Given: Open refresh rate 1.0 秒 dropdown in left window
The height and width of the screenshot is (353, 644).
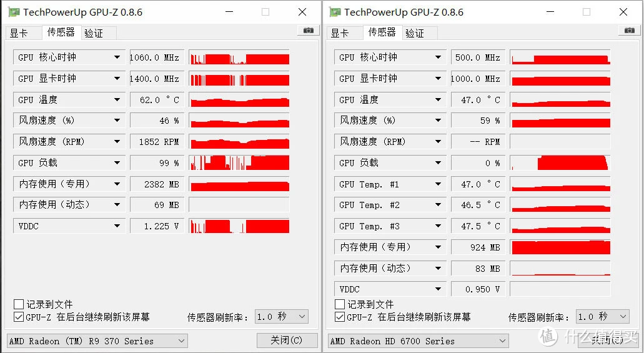Looking at the screenshot, I should point(281,316).
